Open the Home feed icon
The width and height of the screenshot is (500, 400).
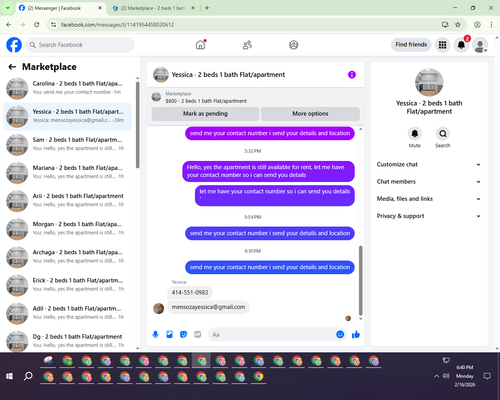click(x=200, y=45)
